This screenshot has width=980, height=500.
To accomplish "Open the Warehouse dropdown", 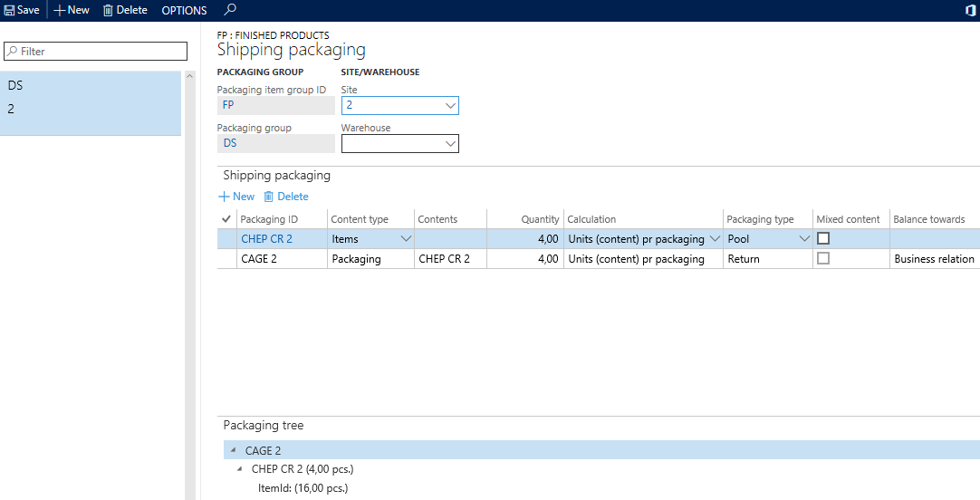I will coord(450,144).
